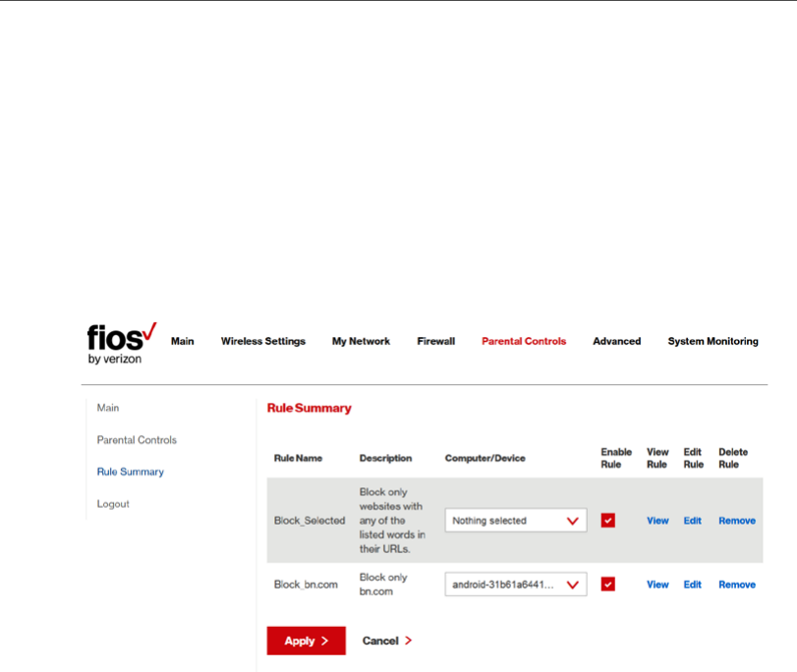Switch to the Firewall tab

click(x=436, y=341)
